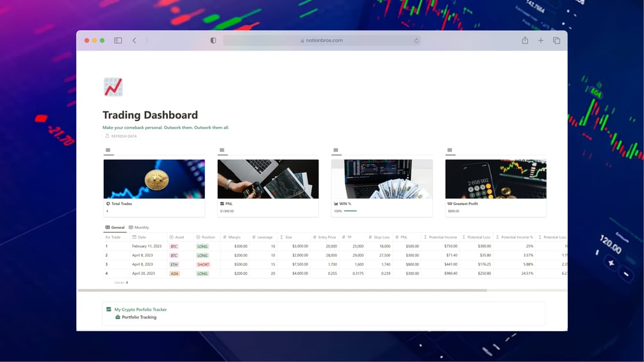644x362 pixels.
Task: Click the ETH asset tag
Action: [174, 265]
